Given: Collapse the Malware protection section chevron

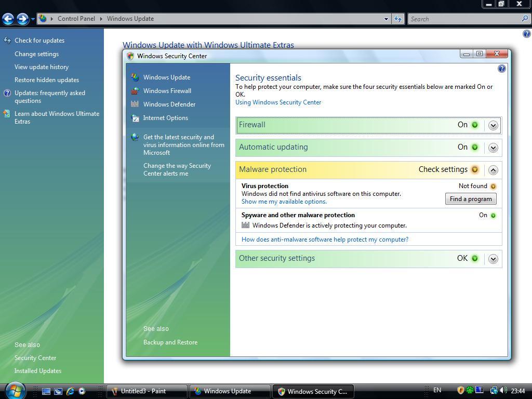Looking at the screenshot, I should tap(493, 170).
